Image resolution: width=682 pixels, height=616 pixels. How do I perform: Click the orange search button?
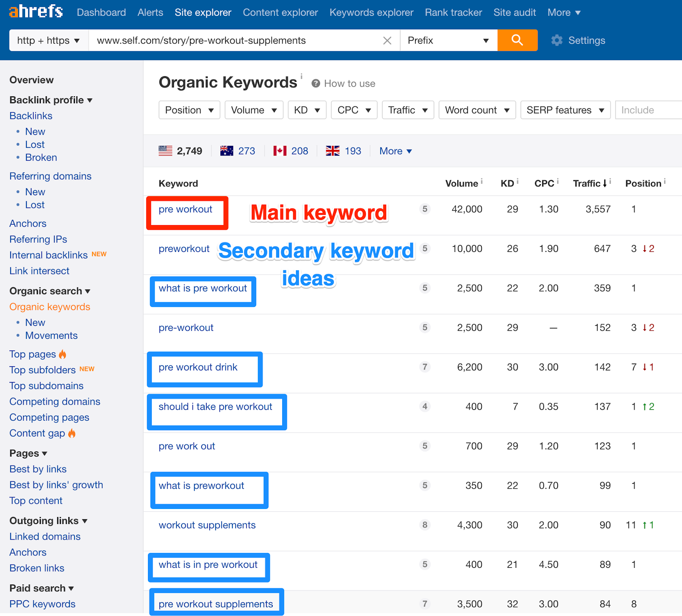point(517,40)
